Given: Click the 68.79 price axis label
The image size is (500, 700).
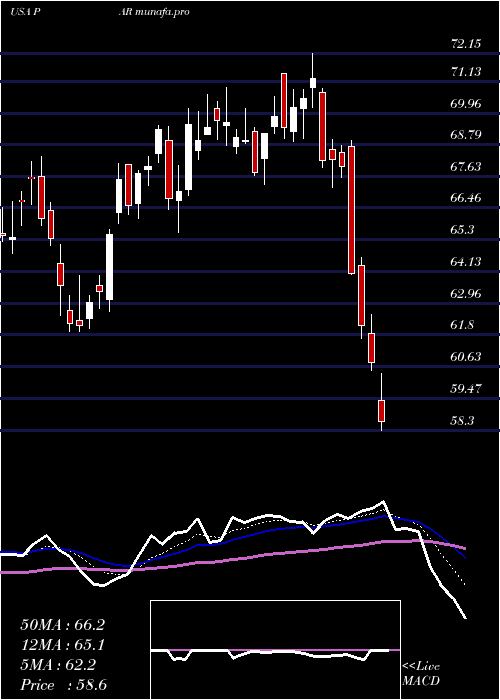Looking at the screenshot, I should coord(466,135).
